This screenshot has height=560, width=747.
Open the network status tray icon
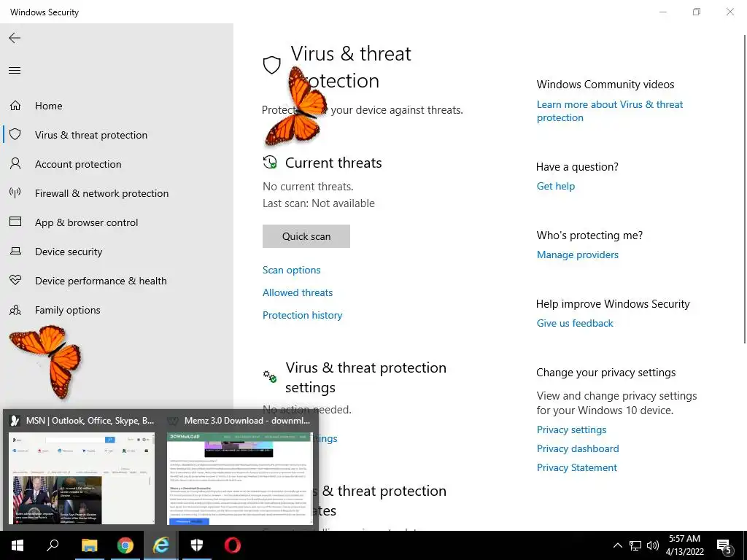tap(635, 545)
